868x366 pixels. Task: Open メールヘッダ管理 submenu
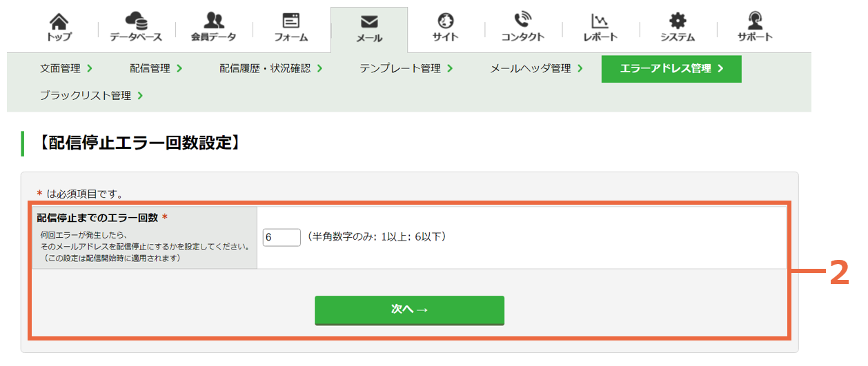click(537, 68)
